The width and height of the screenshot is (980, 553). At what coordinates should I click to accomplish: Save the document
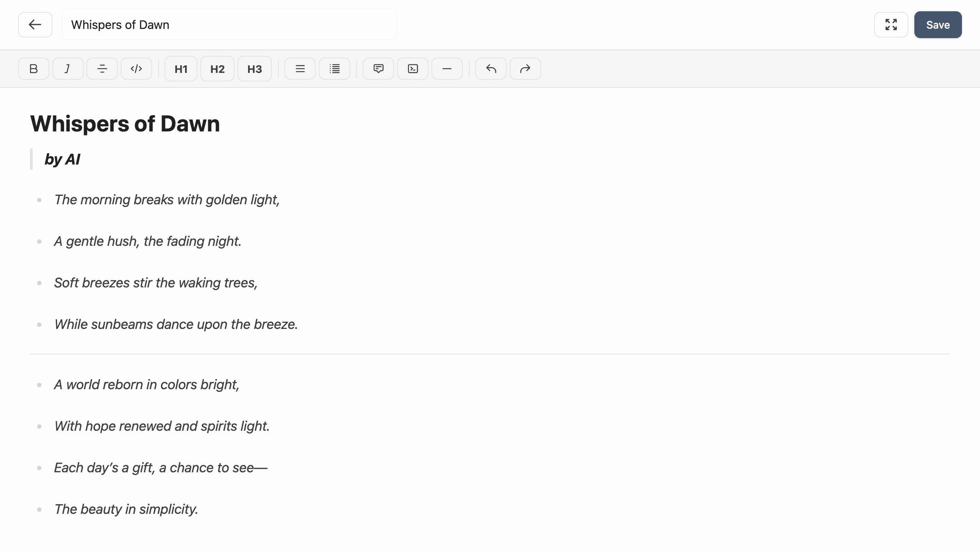(x=938, y=25)
